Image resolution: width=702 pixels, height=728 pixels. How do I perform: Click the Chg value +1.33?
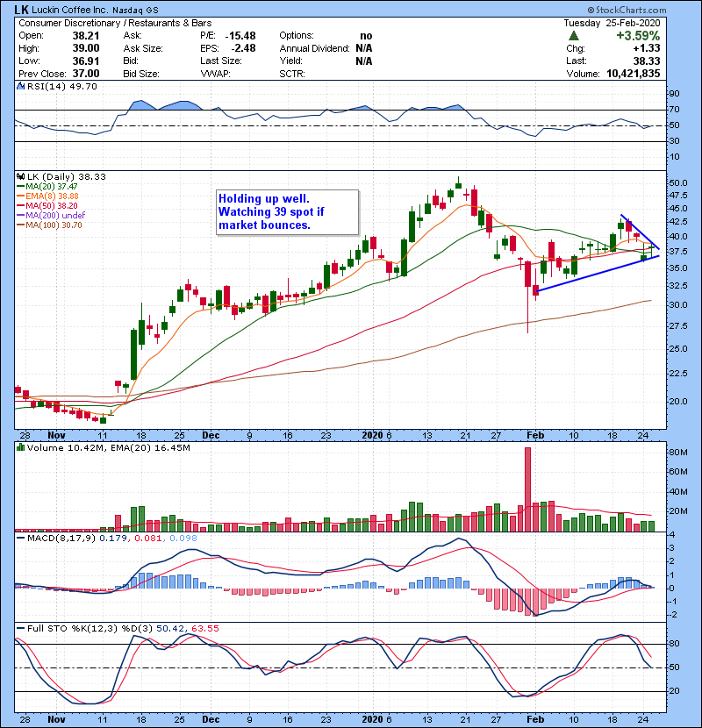tap(646, 48)
